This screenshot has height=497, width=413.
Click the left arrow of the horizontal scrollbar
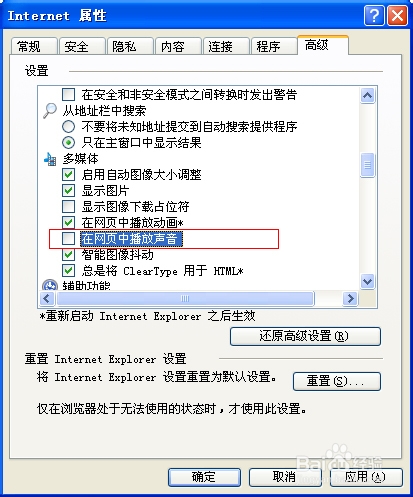pos(47,298)
